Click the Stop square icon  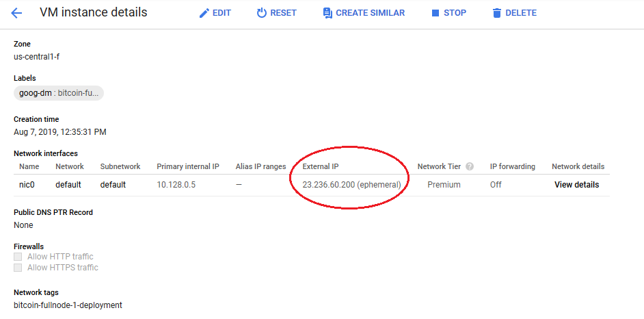coord(435,13)
